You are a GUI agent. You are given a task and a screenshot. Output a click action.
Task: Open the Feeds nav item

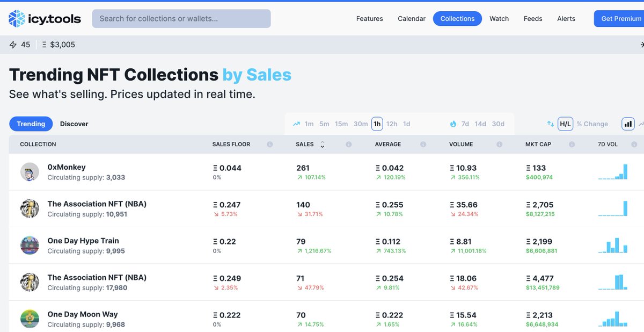pyautogui.click(x=533, y=19)
